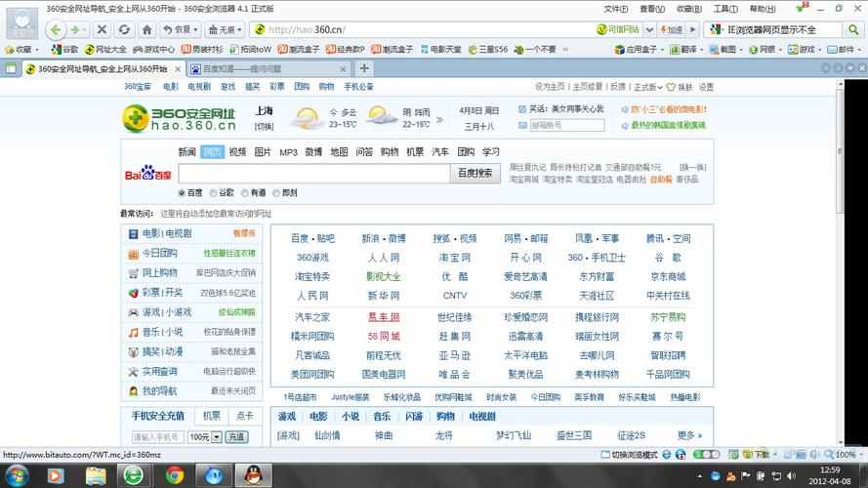Open the 三星S56 bookmark

point(487,49)
